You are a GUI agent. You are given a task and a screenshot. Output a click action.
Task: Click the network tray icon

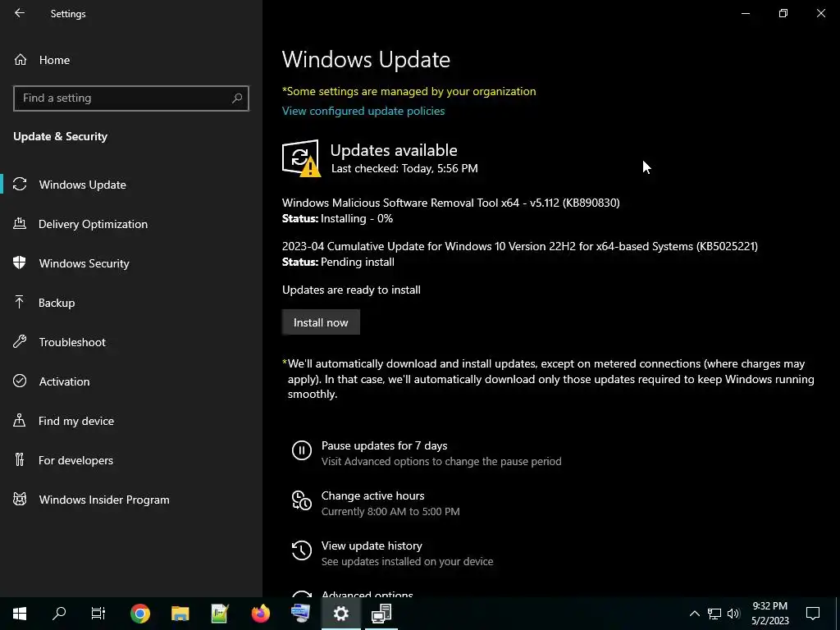click(x=714, y=614)
